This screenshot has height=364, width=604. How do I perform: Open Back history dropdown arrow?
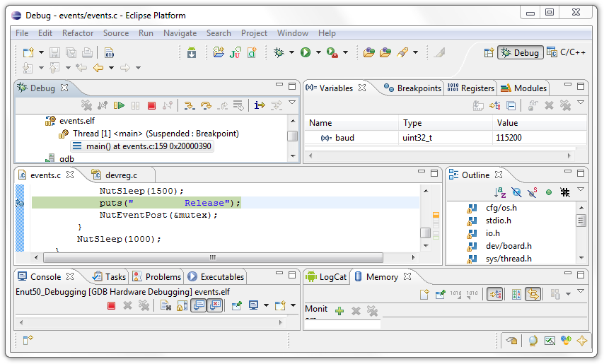(x=111, y=68)
